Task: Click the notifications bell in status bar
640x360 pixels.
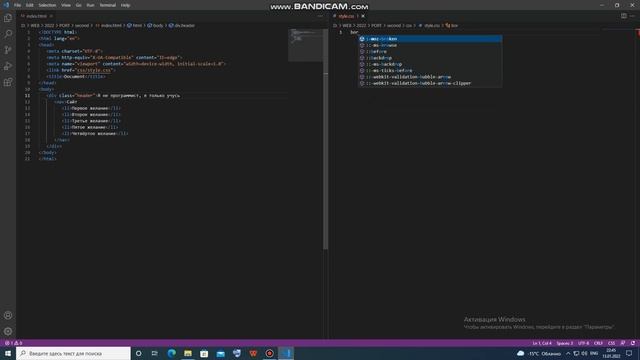Action: point(633,343)
